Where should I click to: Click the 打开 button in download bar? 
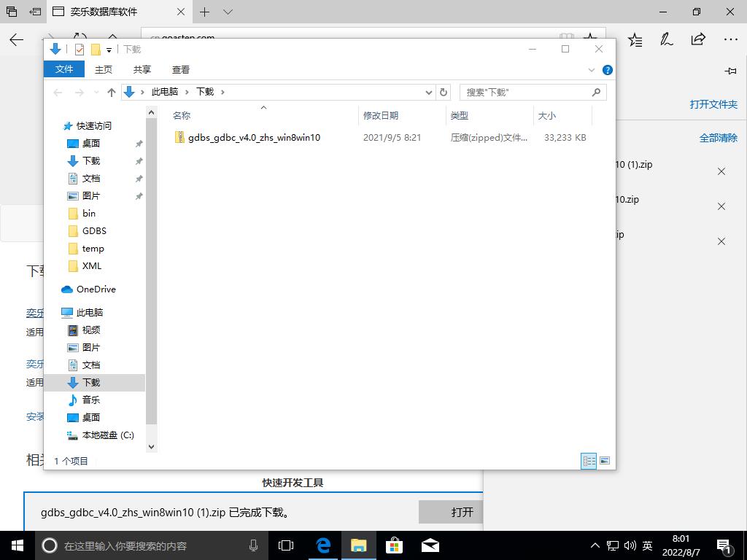(462, 512)
